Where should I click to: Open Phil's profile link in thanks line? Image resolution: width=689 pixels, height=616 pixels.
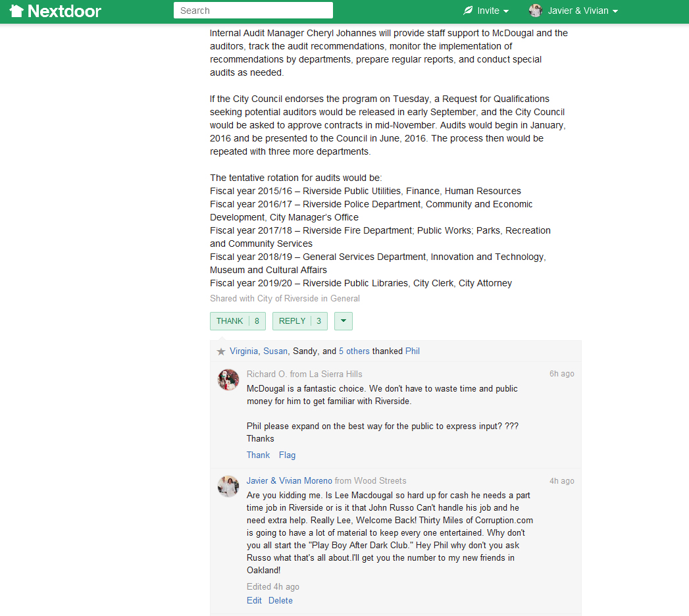413,351
